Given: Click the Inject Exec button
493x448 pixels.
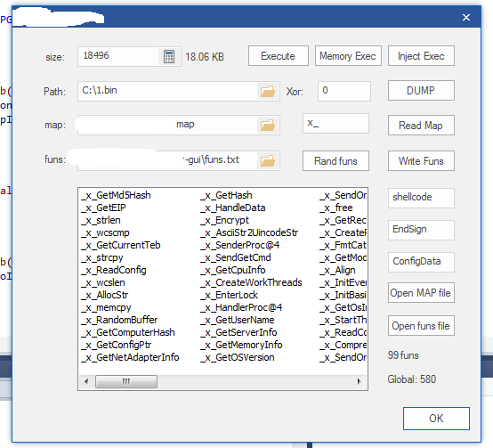Looking at the screenshot, I should tap(421, 56).
